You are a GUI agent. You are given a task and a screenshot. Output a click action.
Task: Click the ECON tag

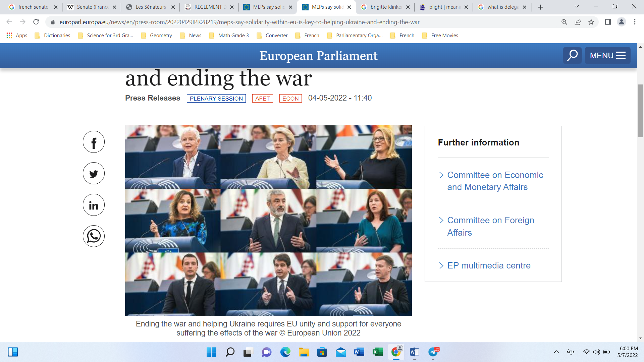tap(290, 99)
